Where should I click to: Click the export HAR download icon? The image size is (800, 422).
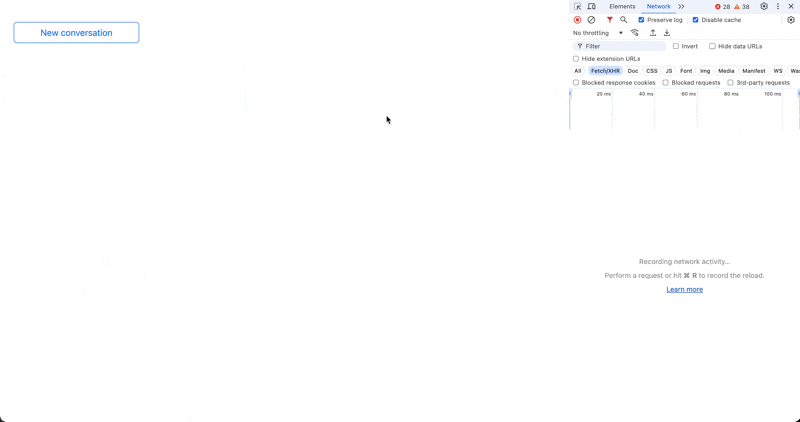pos(667,33)
